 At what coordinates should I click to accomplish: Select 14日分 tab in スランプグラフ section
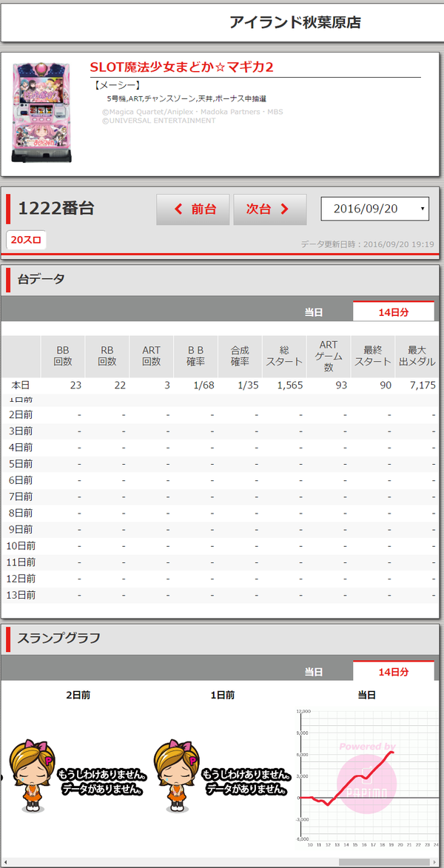coord(394,671)
